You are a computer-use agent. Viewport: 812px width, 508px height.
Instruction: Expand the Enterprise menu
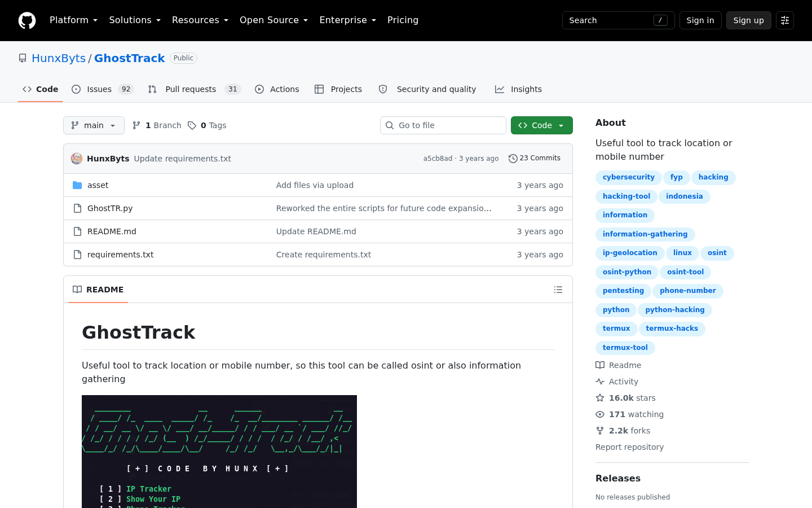click(347, 20)
